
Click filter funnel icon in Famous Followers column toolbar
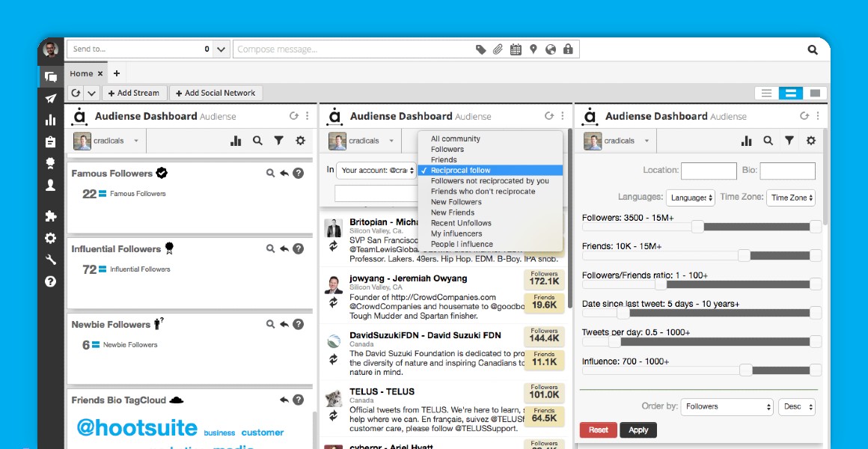279,141
